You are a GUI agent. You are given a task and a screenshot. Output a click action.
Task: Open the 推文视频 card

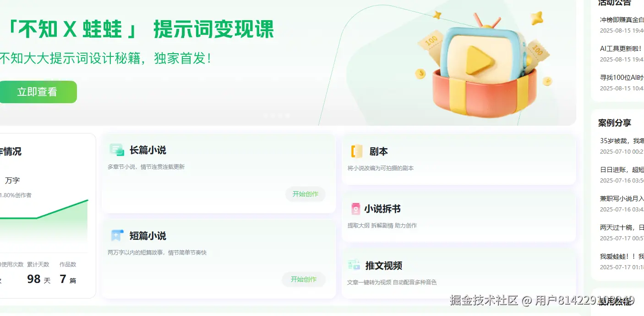458,273
